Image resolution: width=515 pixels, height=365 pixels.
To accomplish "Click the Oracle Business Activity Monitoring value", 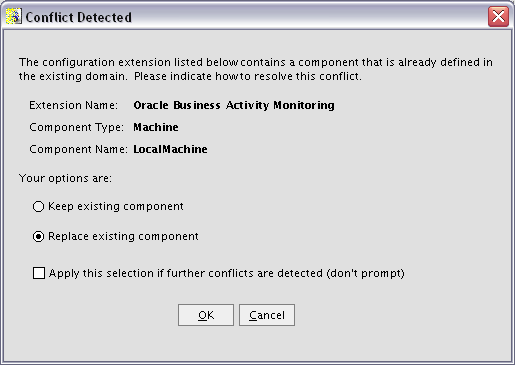I will 234,105.
